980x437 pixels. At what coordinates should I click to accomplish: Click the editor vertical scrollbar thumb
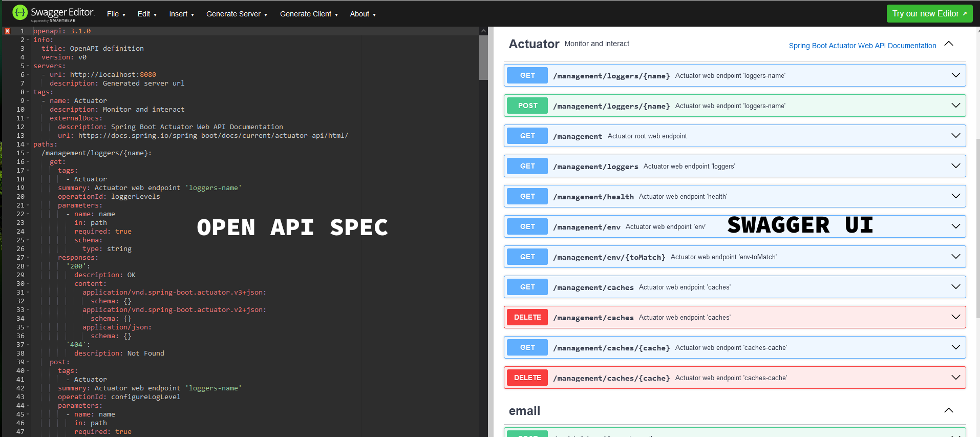pos(483,57)
